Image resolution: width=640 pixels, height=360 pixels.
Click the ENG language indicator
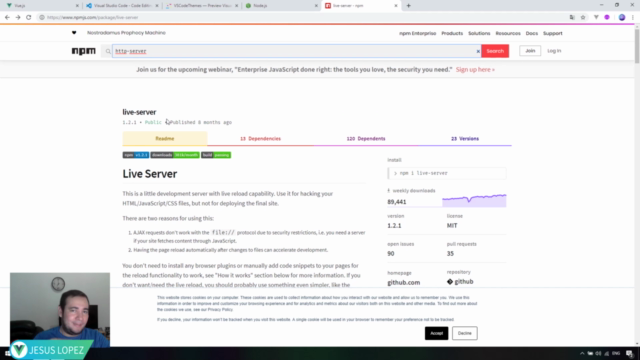(616, 353)
